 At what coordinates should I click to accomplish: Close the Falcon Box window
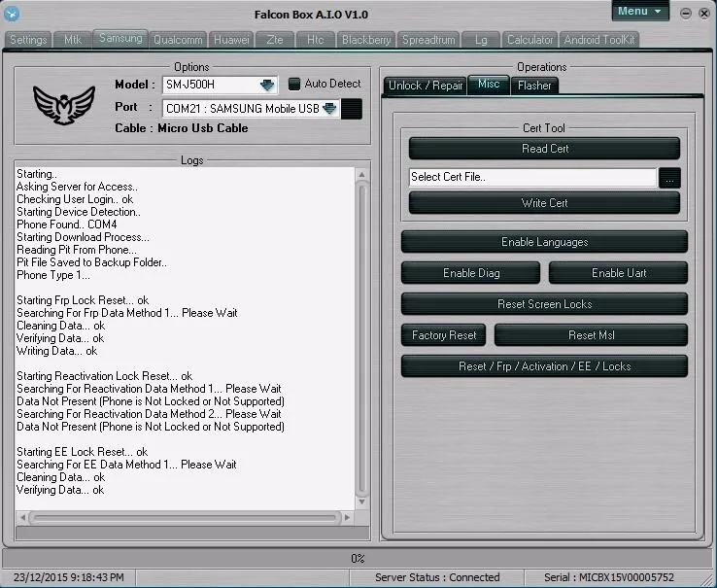click(x=704, y=14)
